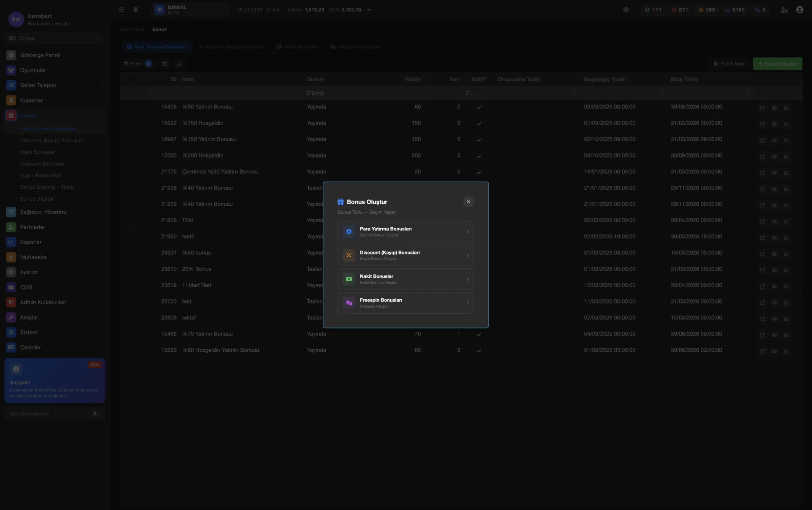Choose Freespin Bonusları option in dialog
Viewport: 812px width, 510px height.
coord(405,303)
